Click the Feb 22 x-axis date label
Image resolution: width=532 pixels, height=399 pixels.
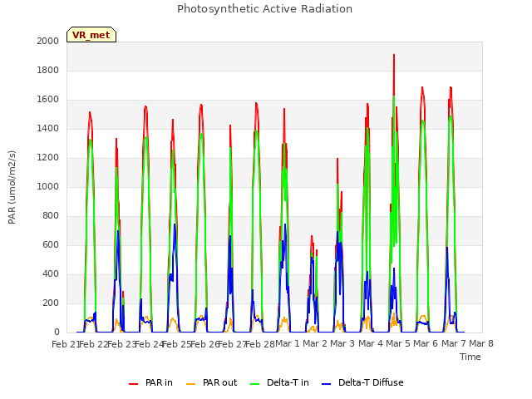tap(93, 344)
